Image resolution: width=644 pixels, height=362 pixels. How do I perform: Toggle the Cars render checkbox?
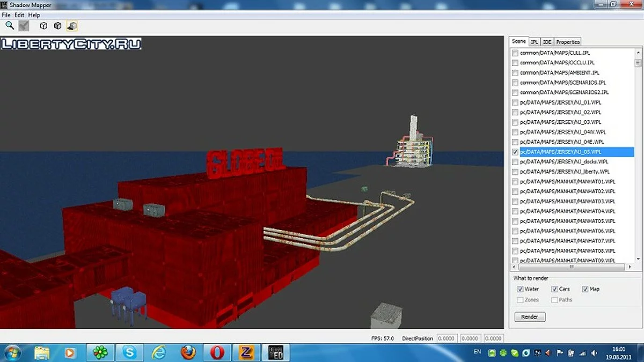coord(555,289)
